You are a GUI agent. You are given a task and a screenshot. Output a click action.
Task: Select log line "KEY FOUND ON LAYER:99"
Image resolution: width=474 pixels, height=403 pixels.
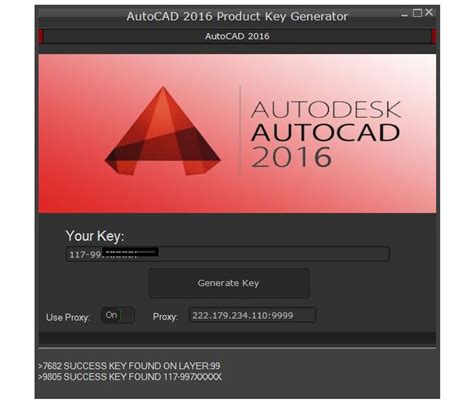click(x=129, y=366)
